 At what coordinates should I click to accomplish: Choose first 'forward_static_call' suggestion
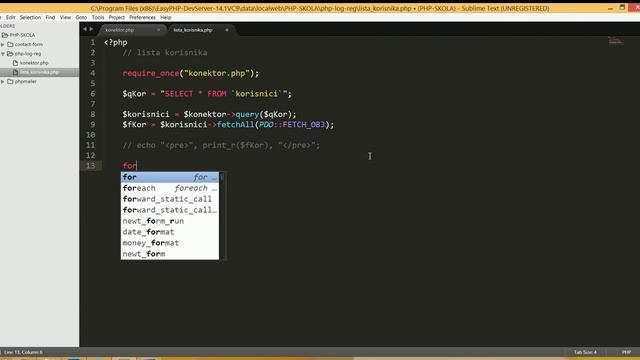pos(170,199)
